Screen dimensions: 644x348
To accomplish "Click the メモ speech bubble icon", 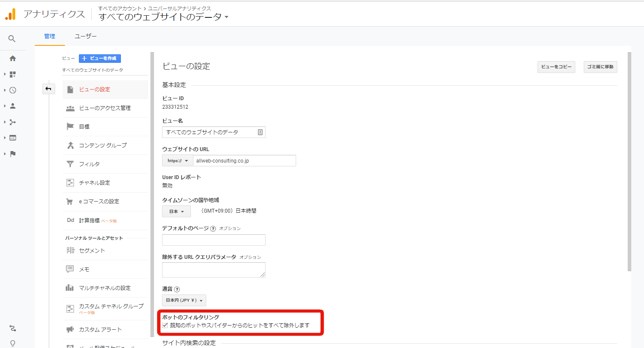I will [70, 269].
